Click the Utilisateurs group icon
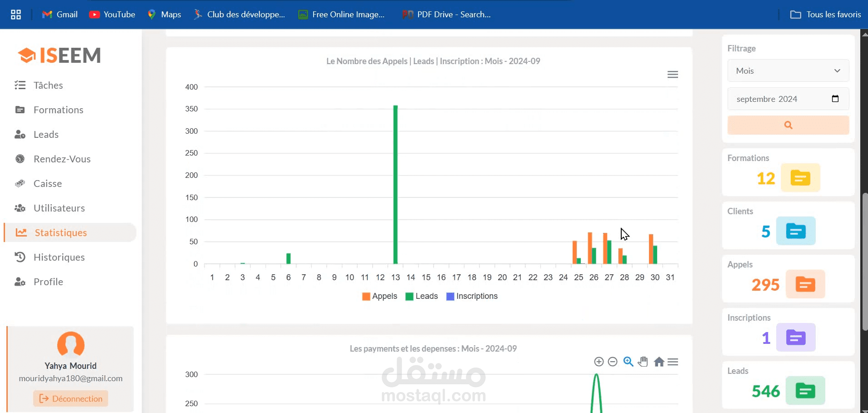The height and width of the screenshot is (413, 868). click(x=20, y=208)
